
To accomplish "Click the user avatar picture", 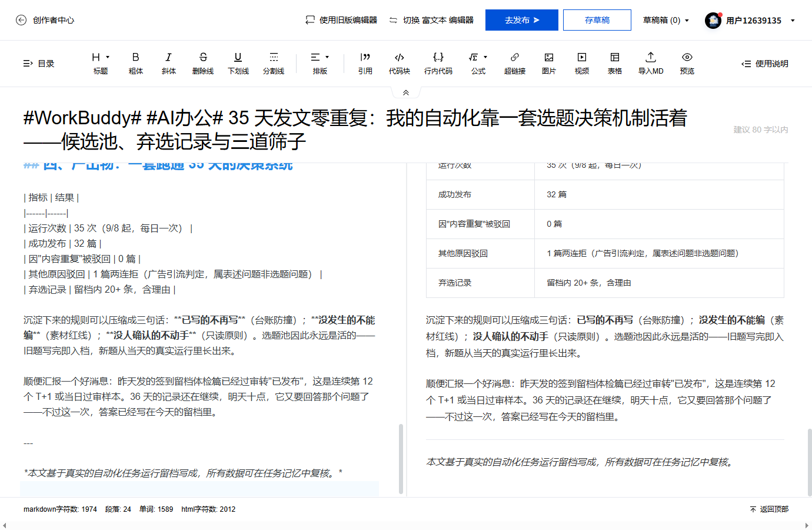I will [x=713, y=21].
